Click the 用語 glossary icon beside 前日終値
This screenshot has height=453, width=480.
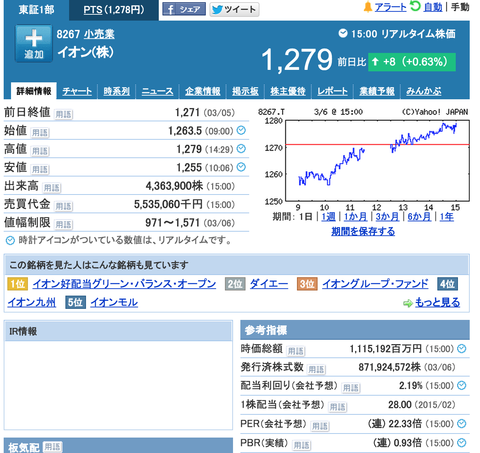pos(63,114)
